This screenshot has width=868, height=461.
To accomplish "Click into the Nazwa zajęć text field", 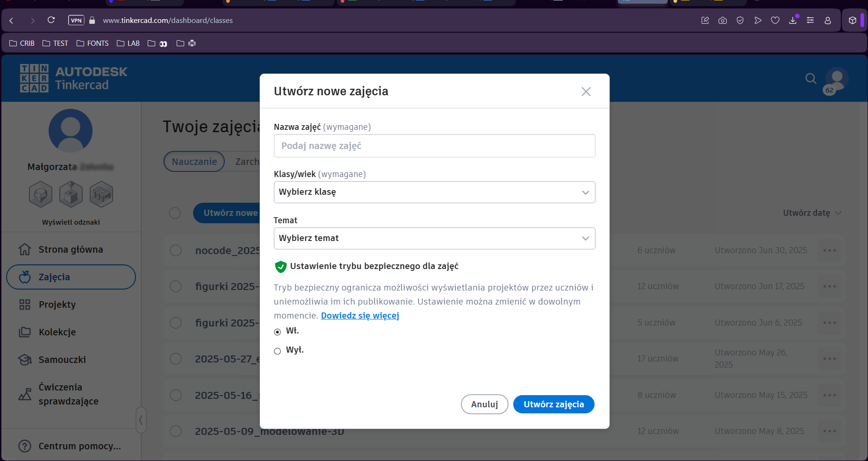I will pos(434,146).
